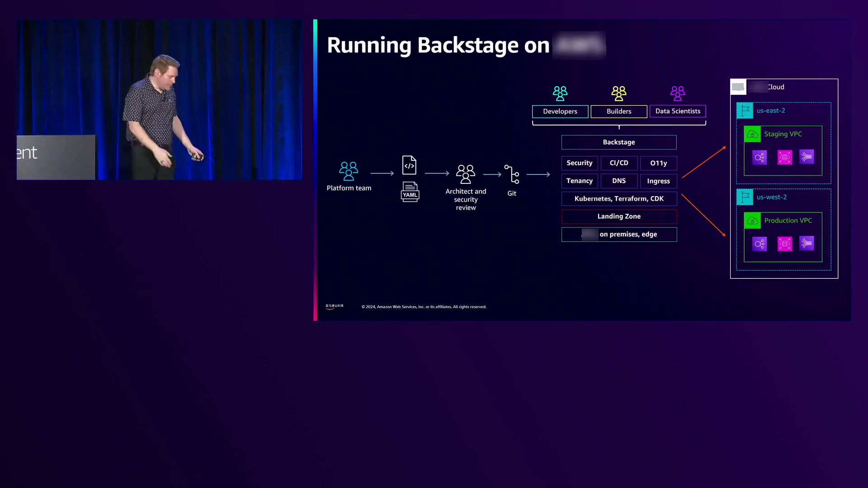Screen dimensions: 868x488
Task: Click the us-west-2 label
Action: pyautogui.click(x=772, y=197)
